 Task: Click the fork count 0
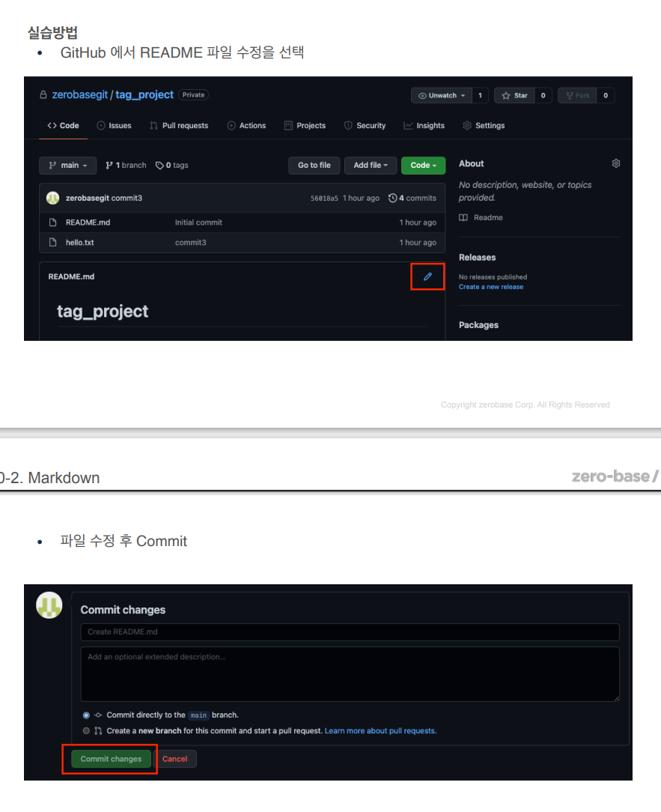(x=605, y=95)
